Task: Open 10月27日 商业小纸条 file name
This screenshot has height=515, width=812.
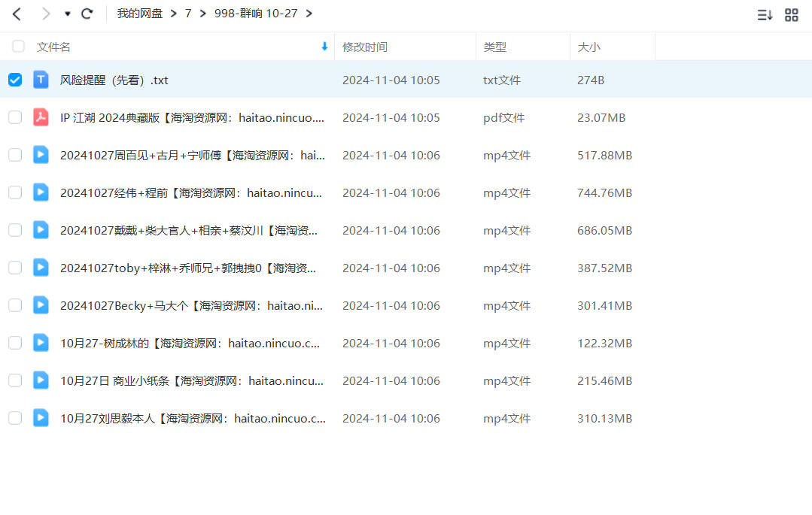Action: (x=192, y=381)
